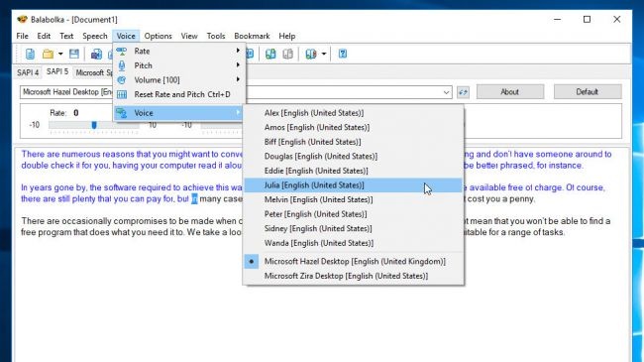Click the gray two-page book toolbar icon
Screen dimensions: 644x362
(x=288, y=54)
